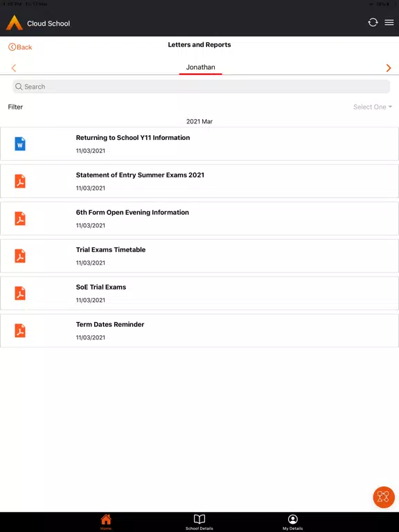This screenshot has height=532, width=399.
Task: Open PDF icon for SoE Trial Exams
Action: point(20,293)
